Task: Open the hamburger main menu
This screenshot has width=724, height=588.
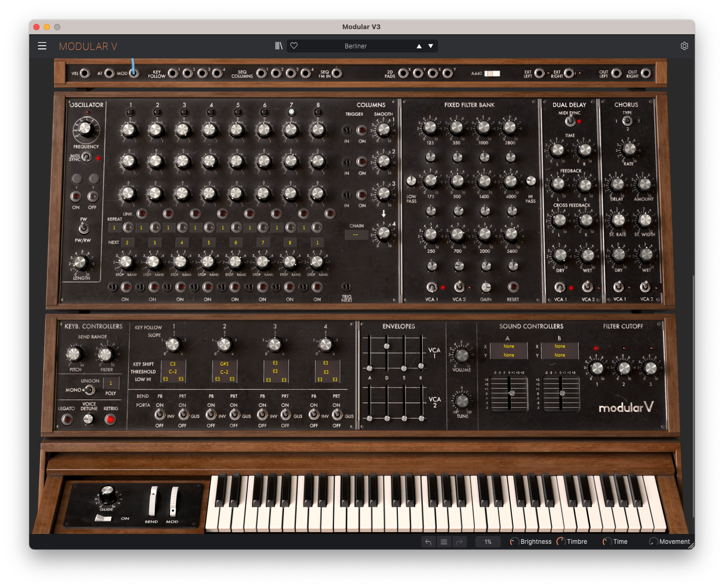Action: point(42,46)
